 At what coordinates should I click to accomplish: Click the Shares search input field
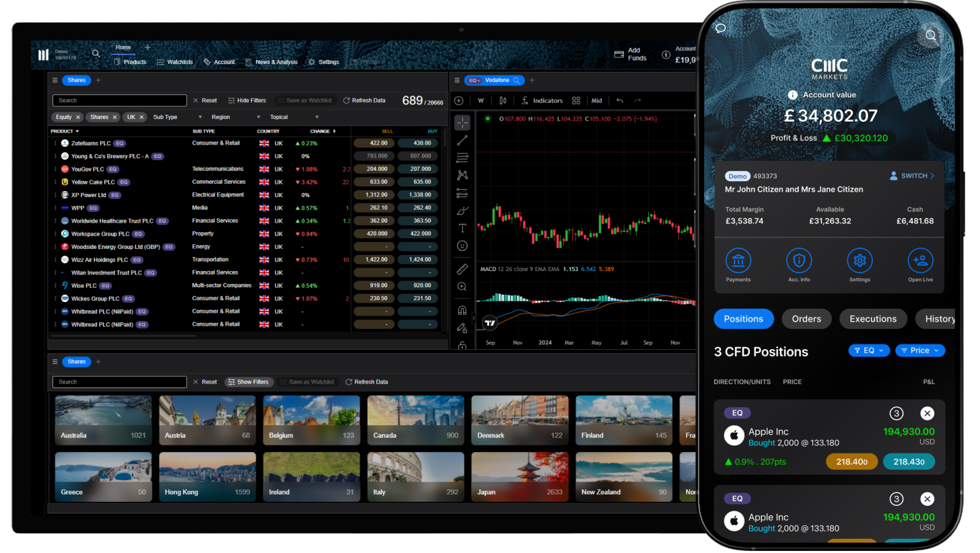tap(119, 100)
